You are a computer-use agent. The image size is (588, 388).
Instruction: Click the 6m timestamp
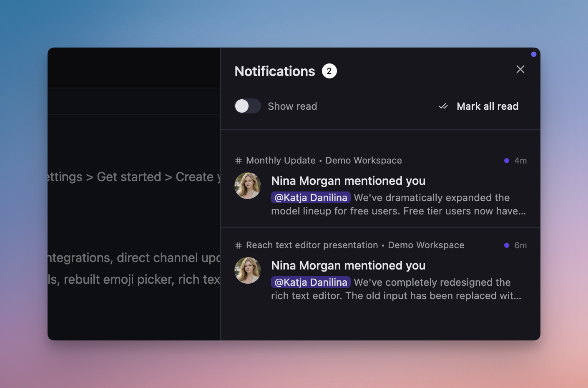pos(520,245)
